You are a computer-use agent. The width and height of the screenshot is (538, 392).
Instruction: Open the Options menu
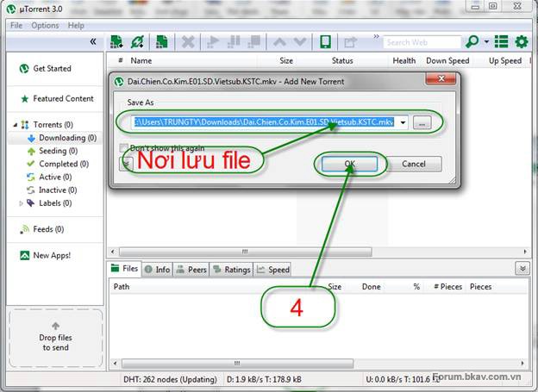pyautogui.click(x=45, y=26)
